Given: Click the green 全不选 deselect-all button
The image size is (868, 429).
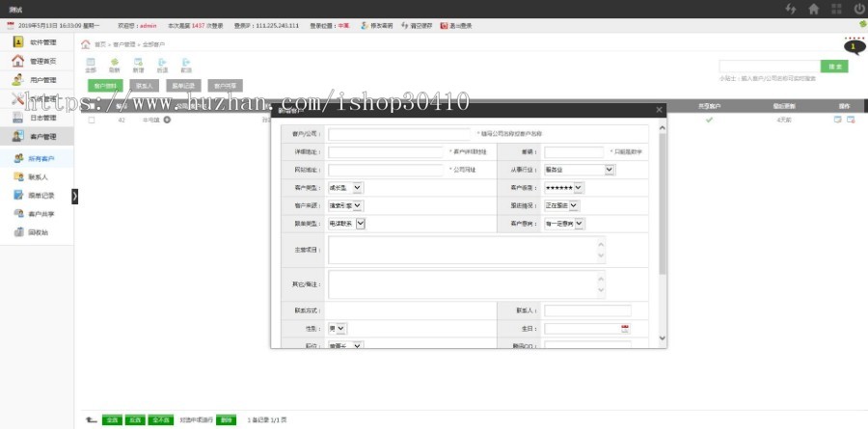Looking at the screenshot, I should pyautogui.click(x=161, y=420).
